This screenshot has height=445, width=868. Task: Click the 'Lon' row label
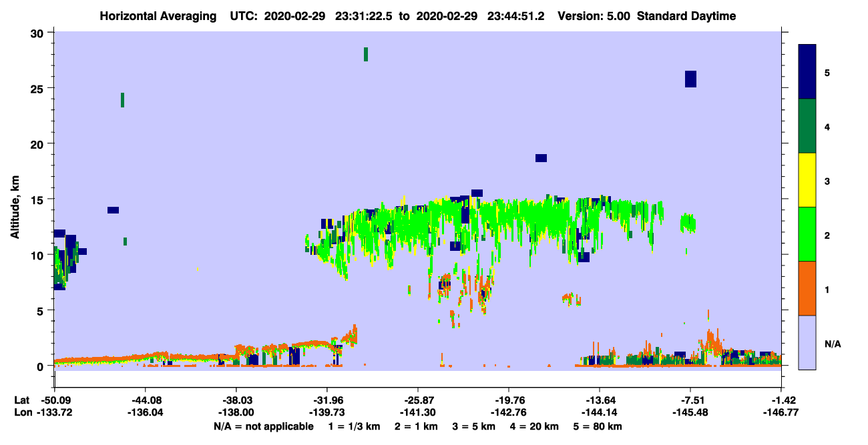23,412
